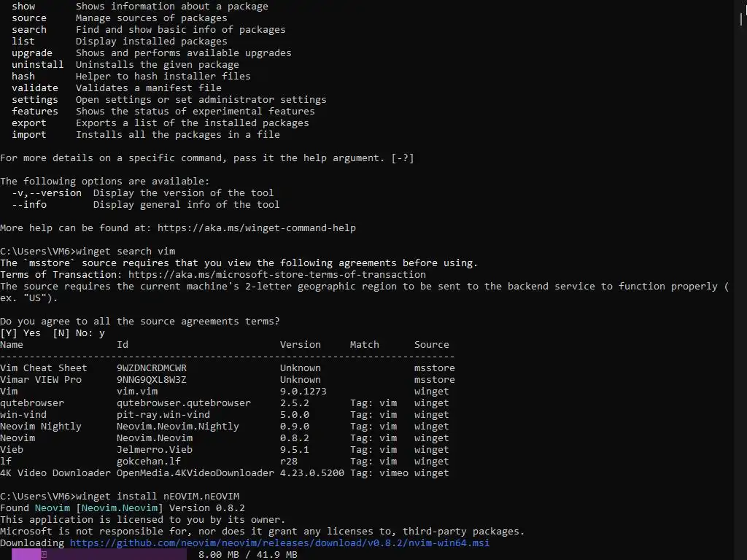The image size is (747, 560).
Task: Click the 'show' command in help list
Action: tap(23, 7)
